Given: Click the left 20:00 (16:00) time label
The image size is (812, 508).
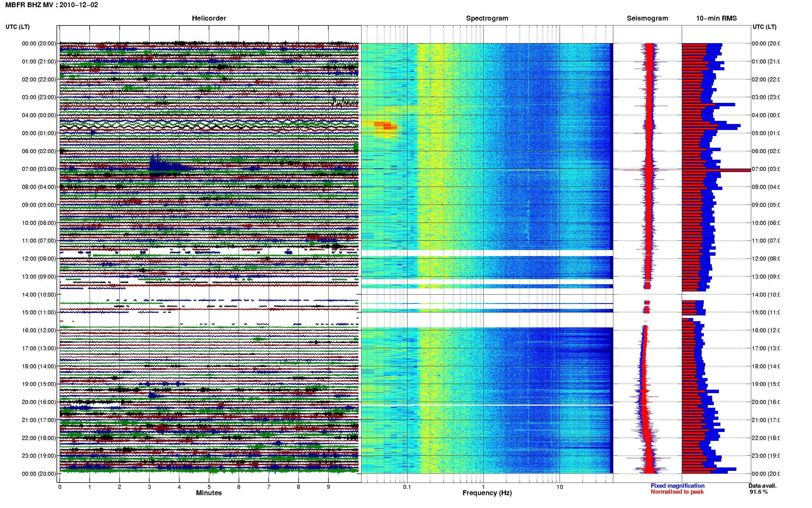Looking at the screenshot, I should (39, 402).
